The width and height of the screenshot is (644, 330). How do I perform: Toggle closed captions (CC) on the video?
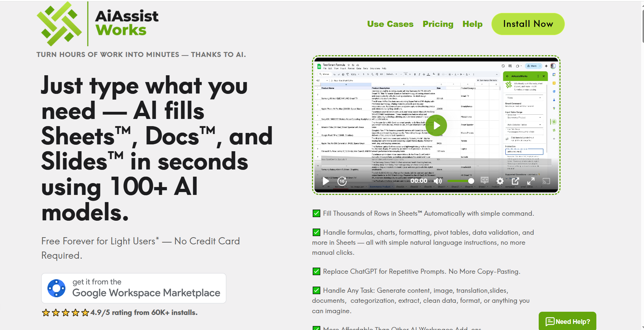(485, 181)
